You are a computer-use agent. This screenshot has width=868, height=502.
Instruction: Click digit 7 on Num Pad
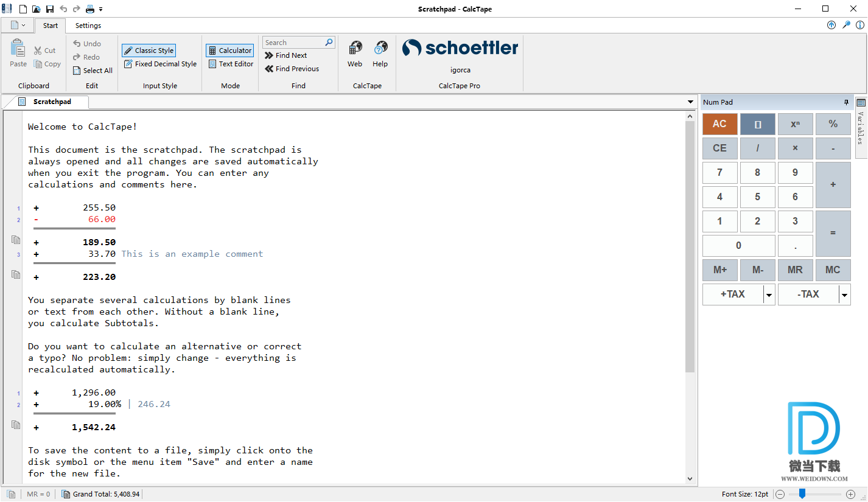tap(720, 173)
